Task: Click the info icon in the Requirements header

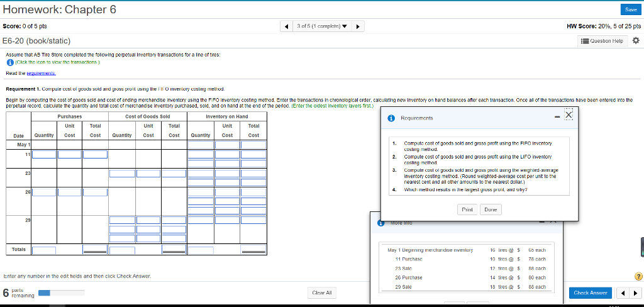Action: (x=391, y=118)
